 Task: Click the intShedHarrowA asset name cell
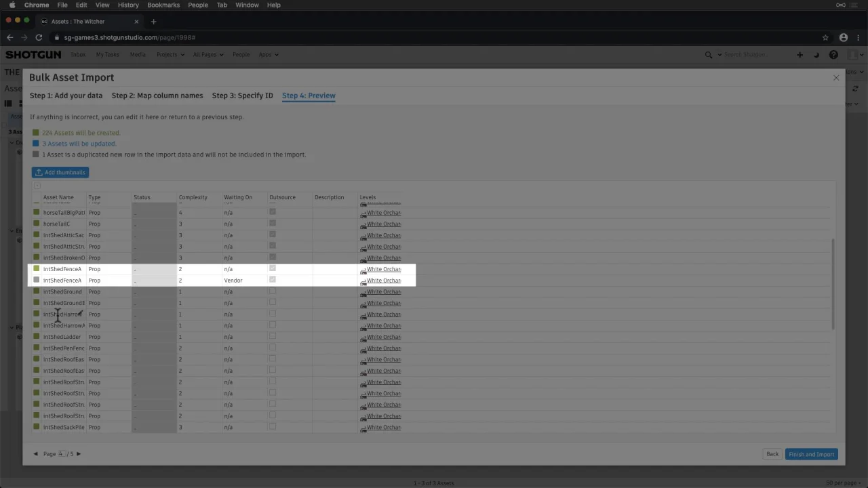pos(64,325)
